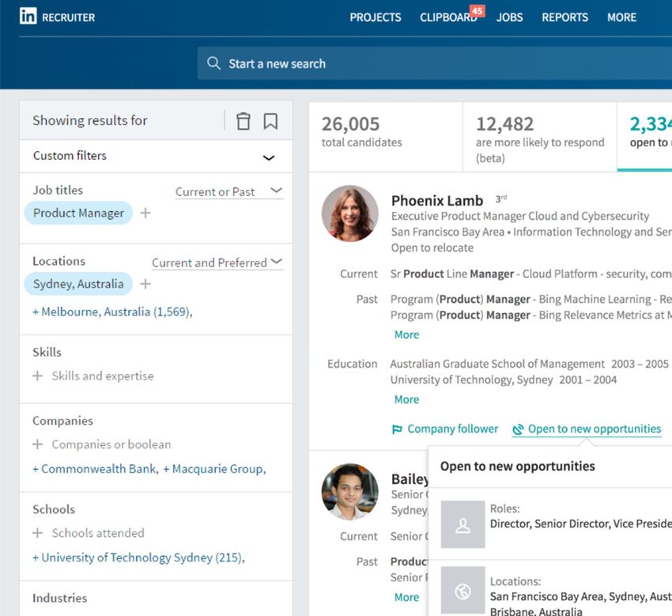Click Phoenix Lamb's profile photo
672x616 pixels.
pos(350,214)
